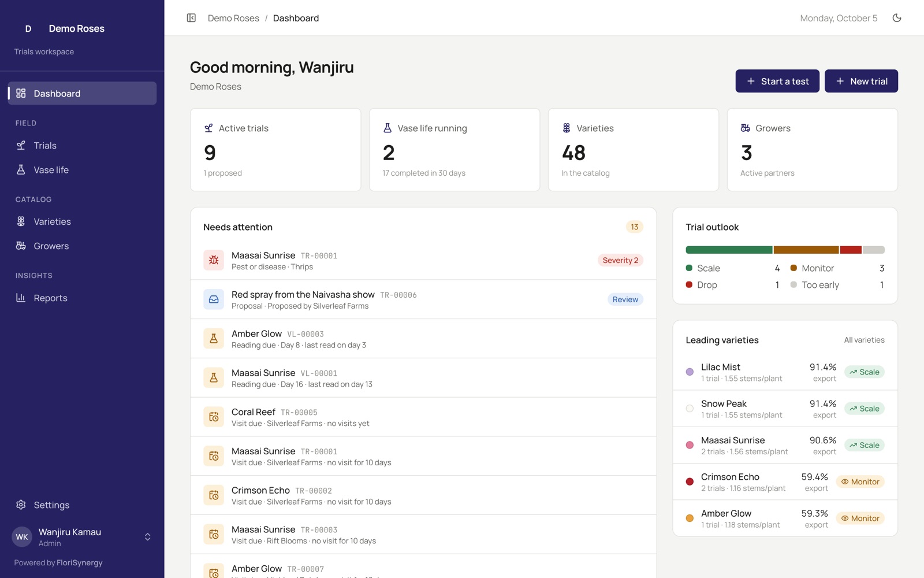Expand the Wanjiru Kamau account switcher
This screenshot has width=924, height=578.
(148, 537)
